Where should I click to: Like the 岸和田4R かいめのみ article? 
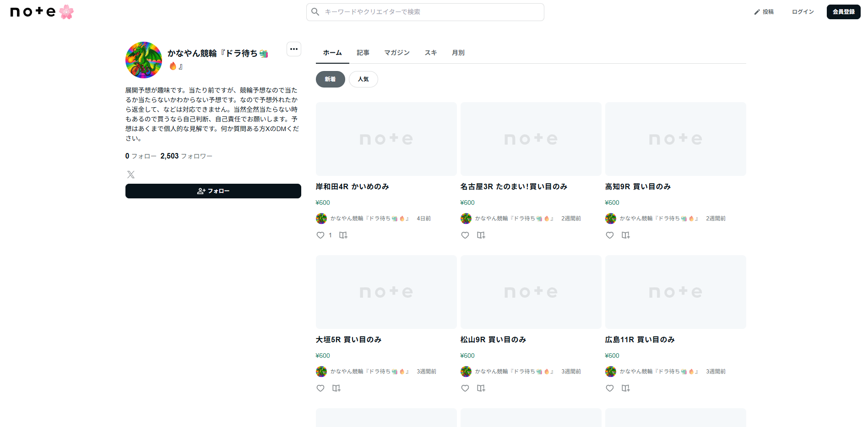pyautogui.click(x=320, y=235)
